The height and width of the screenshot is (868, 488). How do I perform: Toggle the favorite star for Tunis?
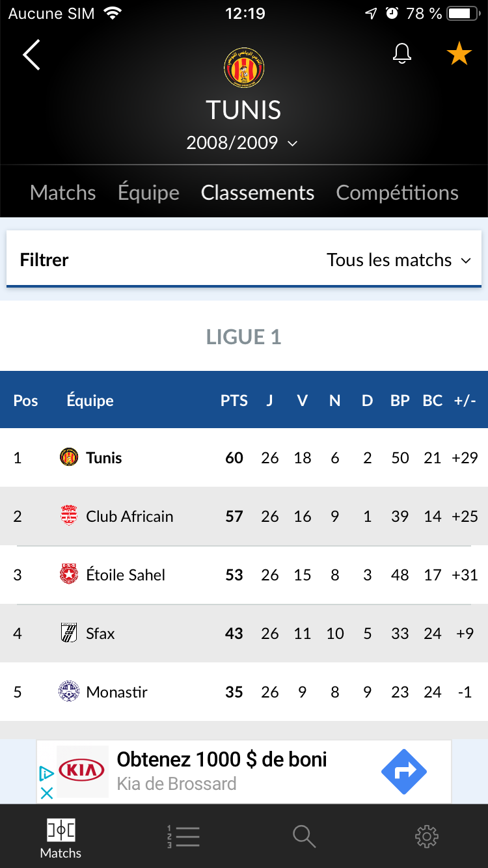(459, 54)
